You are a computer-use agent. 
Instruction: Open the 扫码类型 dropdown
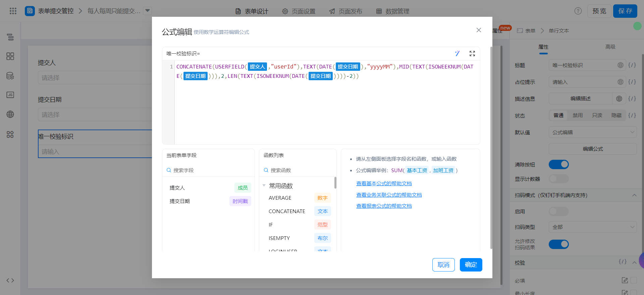592,227
